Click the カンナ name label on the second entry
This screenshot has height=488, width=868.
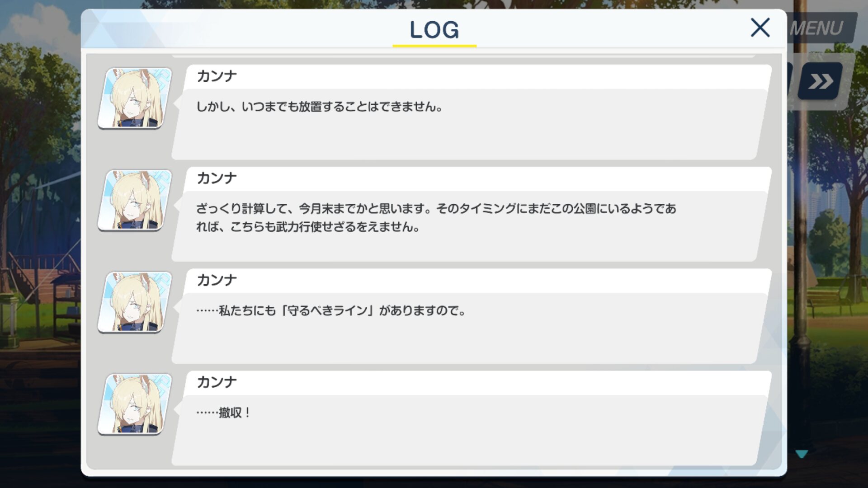pos(217,178)
